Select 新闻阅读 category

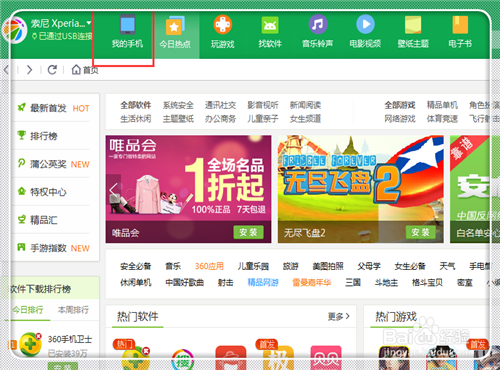(305, 105)
